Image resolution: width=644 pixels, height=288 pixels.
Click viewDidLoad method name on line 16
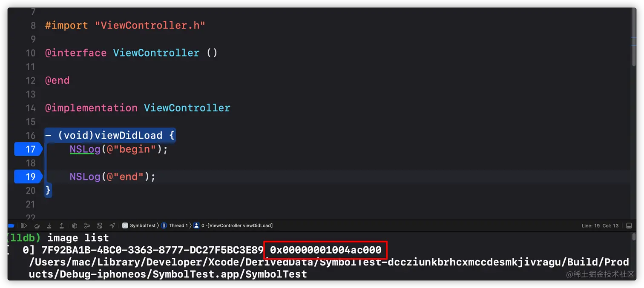click(x=129, y=135)
